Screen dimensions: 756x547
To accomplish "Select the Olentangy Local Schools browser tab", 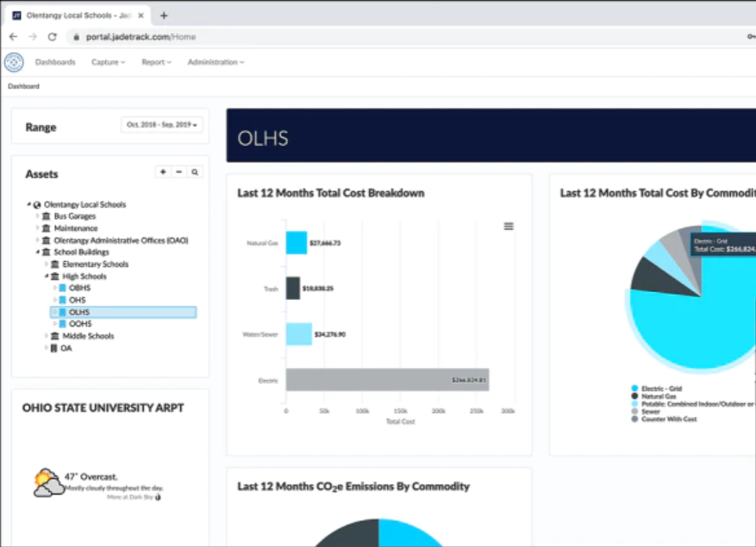I will (77, 16).
